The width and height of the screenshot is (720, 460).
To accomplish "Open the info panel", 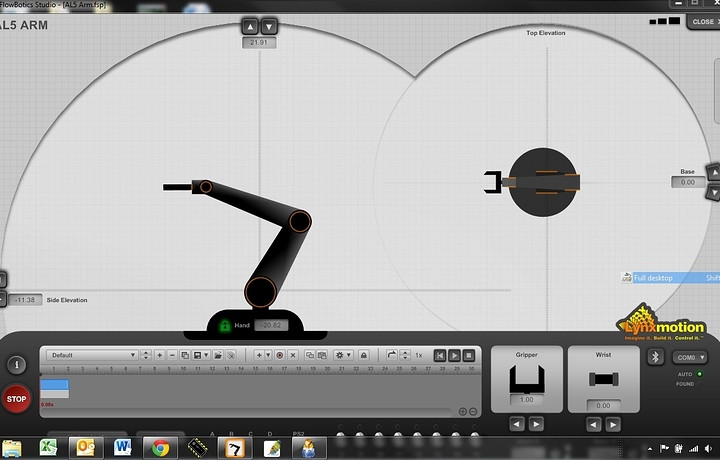I will [x=17, y=365].
